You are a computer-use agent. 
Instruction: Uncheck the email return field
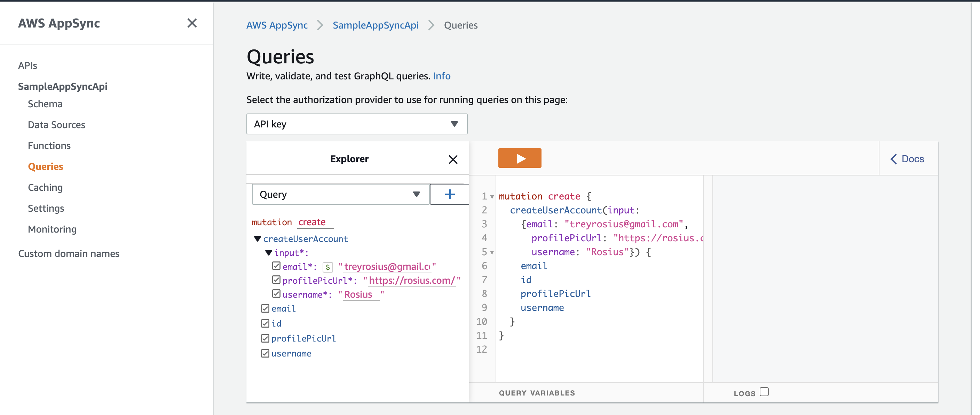(265, 308)
